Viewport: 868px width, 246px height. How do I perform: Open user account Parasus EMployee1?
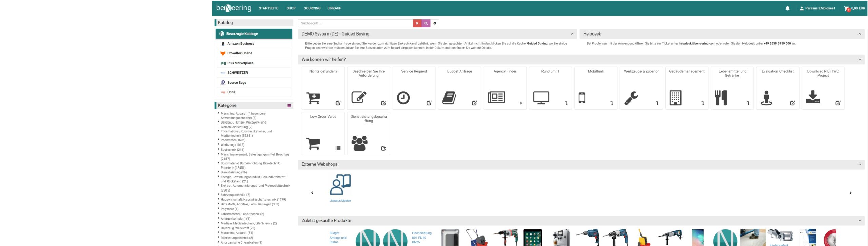(x=817, y=8)
